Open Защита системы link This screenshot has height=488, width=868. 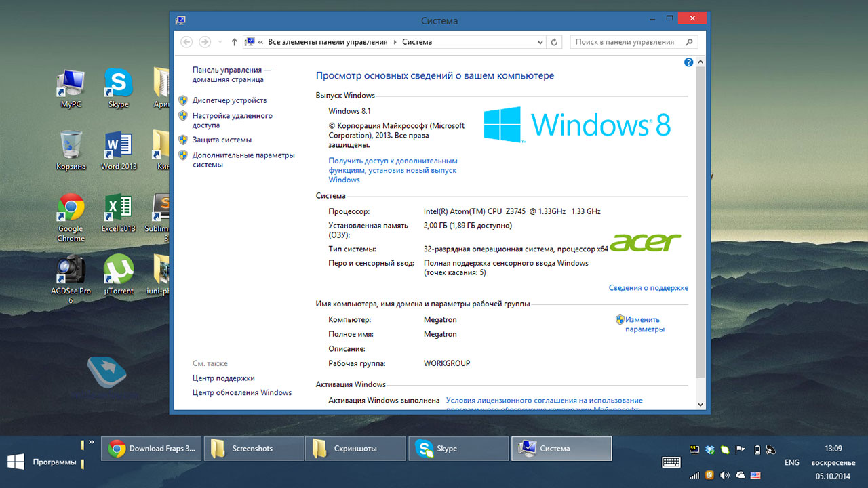222,140
